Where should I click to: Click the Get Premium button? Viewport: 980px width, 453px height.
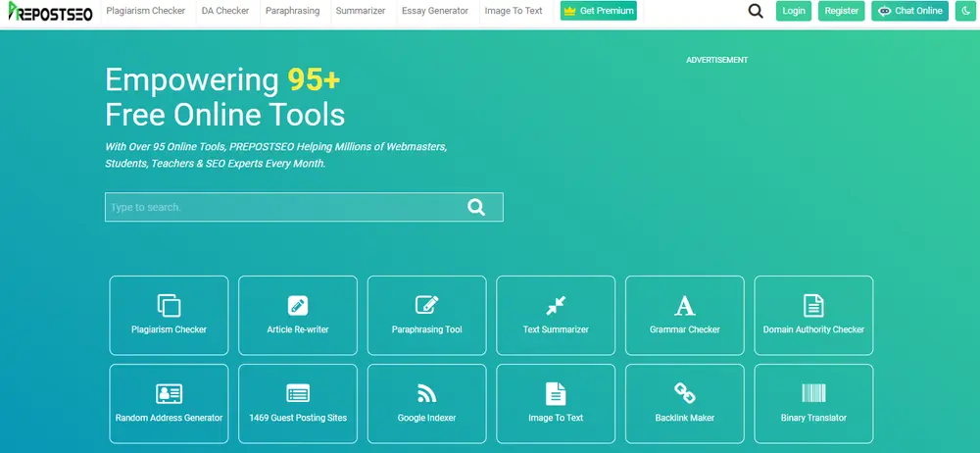tap(599, 11)
